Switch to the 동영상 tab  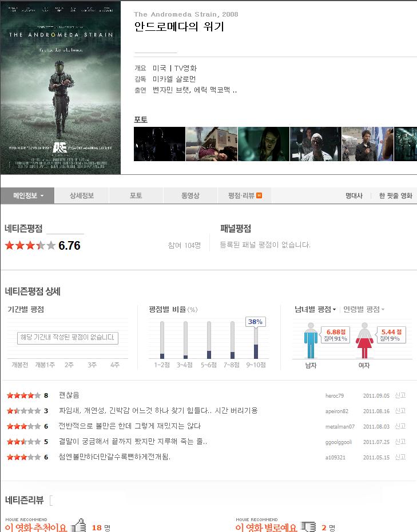190,195
